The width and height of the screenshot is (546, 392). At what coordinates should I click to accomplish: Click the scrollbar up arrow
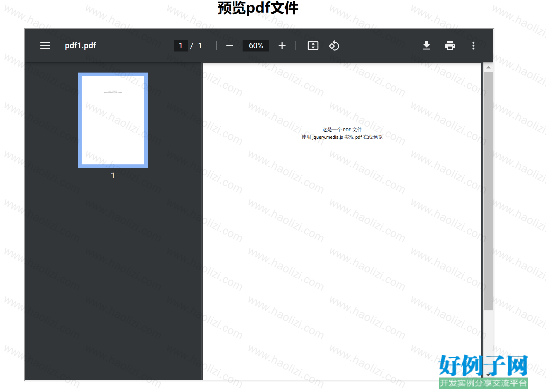488,68
